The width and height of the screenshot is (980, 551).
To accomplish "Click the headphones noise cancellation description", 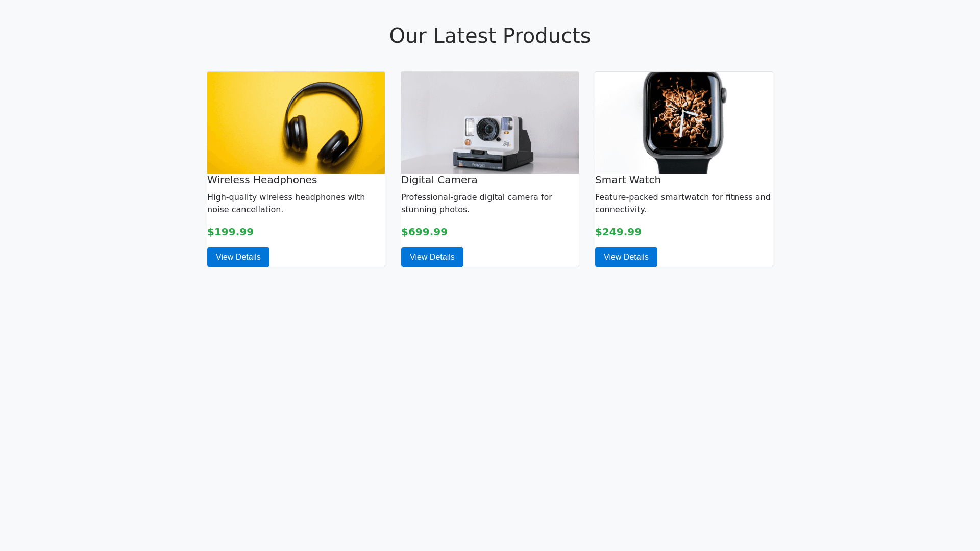I will coord(286,203).
